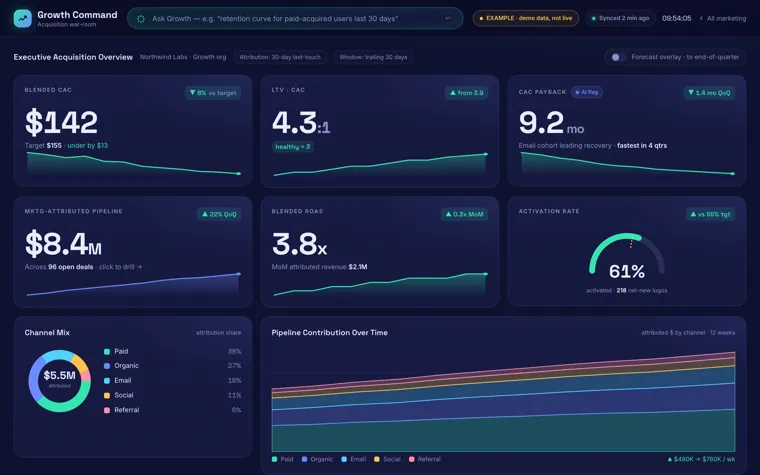Viewport: 760px width, 475px height.
Task: Click the 11% Social share value
Action: click(235, 396)
